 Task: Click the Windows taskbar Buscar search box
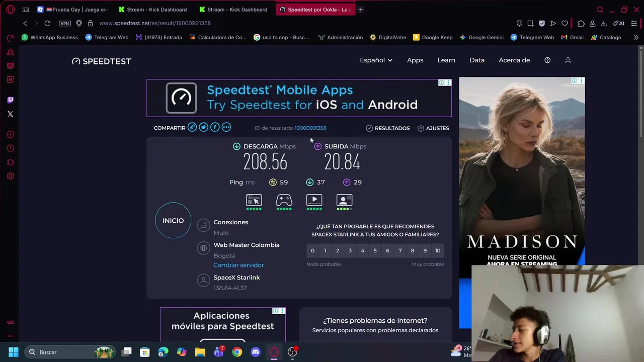point(70,352)
